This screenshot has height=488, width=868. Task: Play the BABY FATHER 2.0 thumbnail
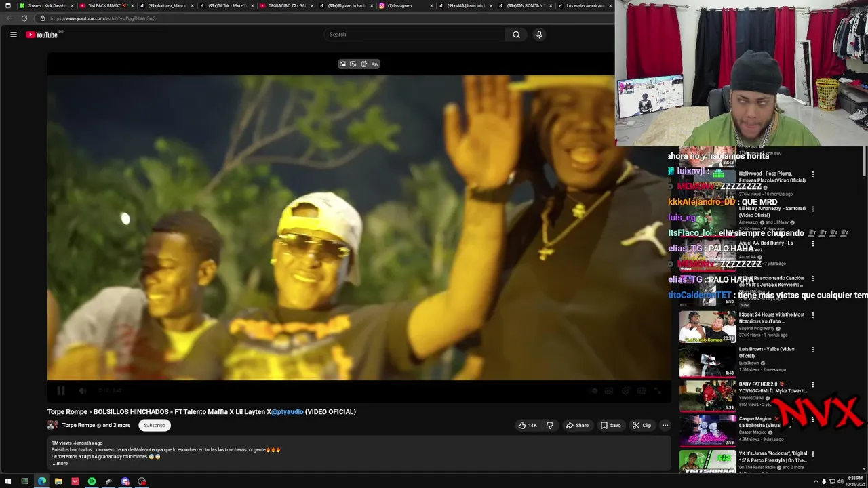coord(707,396)
